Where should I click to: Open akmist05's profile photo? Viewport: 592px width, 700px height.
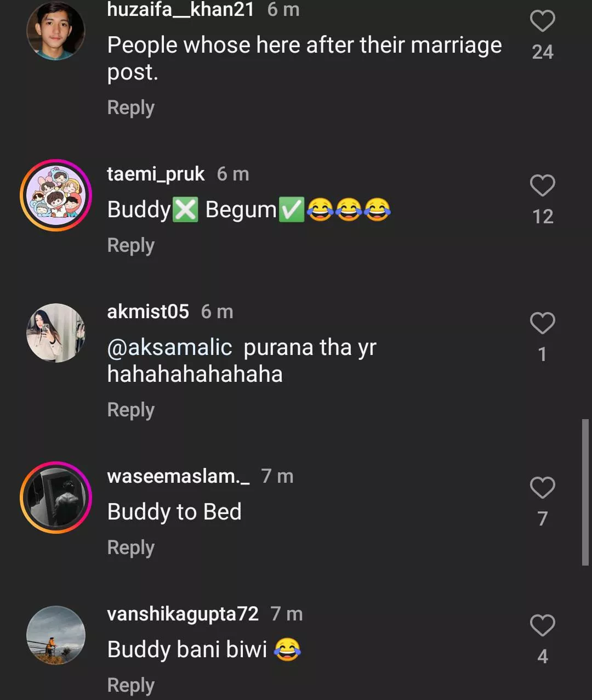56,333
